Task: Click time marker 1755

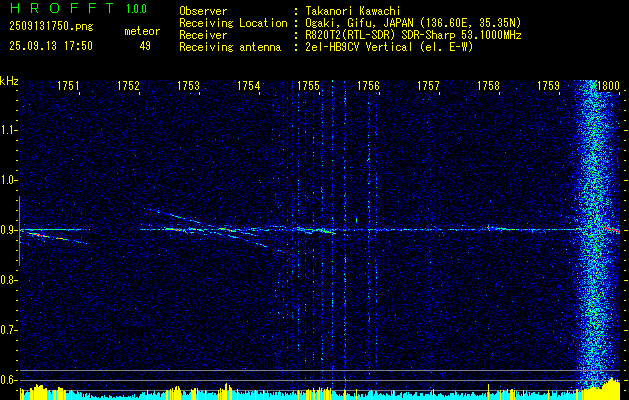Action: [x=308, y=85]
